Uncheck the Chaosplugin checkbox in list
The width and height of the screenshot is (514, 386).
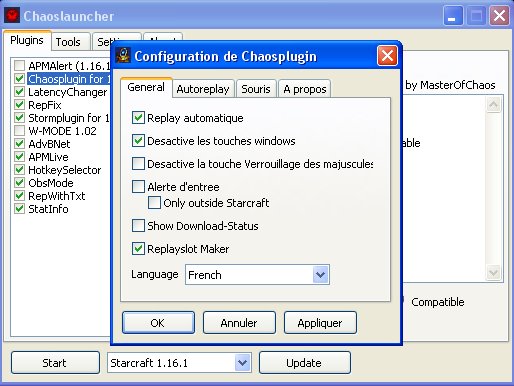click(19, 79)
